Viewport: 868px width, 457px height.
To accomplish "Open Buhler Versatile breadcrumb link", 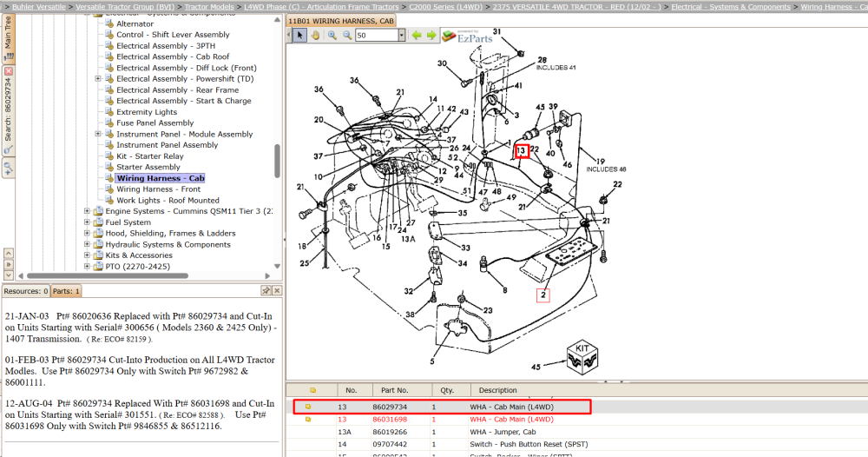I will 39,7.
